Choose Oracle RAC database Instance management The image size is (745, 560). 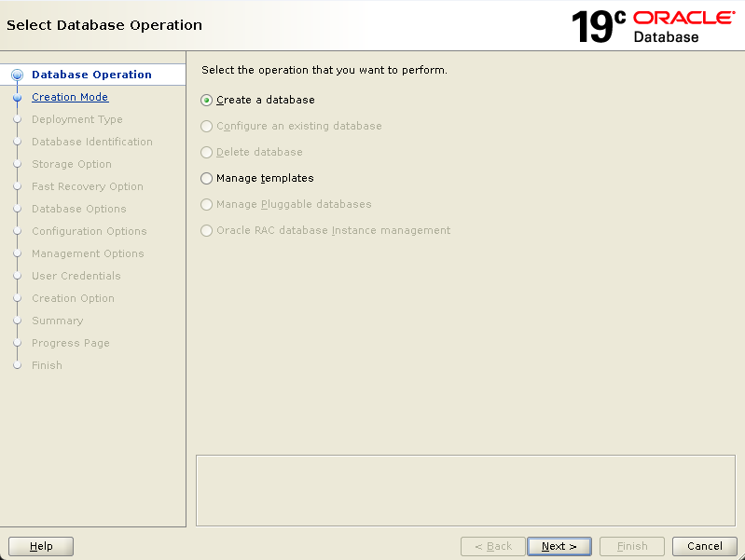pyautogui.click(x=325, y=230)
